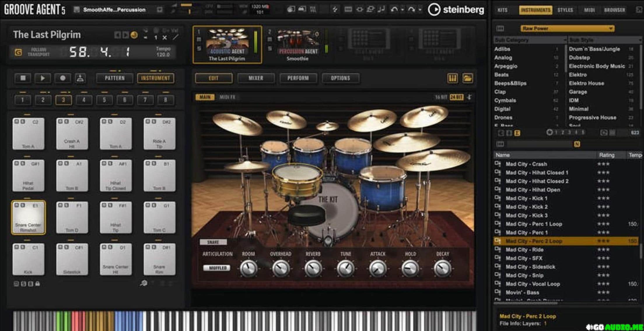Switch to the MIDI tab
The width and height of the screenshot is (644, 331).
tap(589, 10)
